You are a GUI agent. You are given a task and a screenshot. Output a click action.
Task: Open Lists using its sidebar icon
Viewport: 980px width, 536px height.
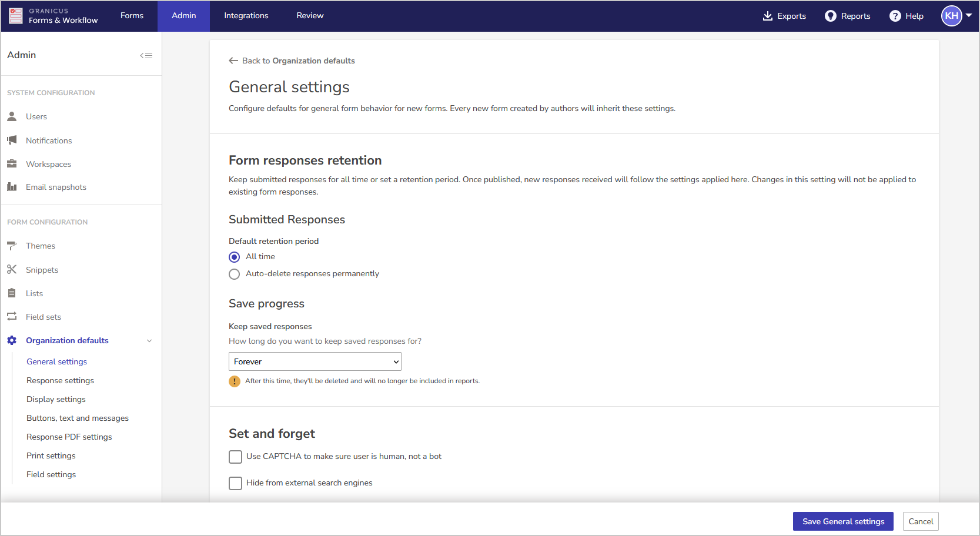pyautogui.click(x=12, y=293)
